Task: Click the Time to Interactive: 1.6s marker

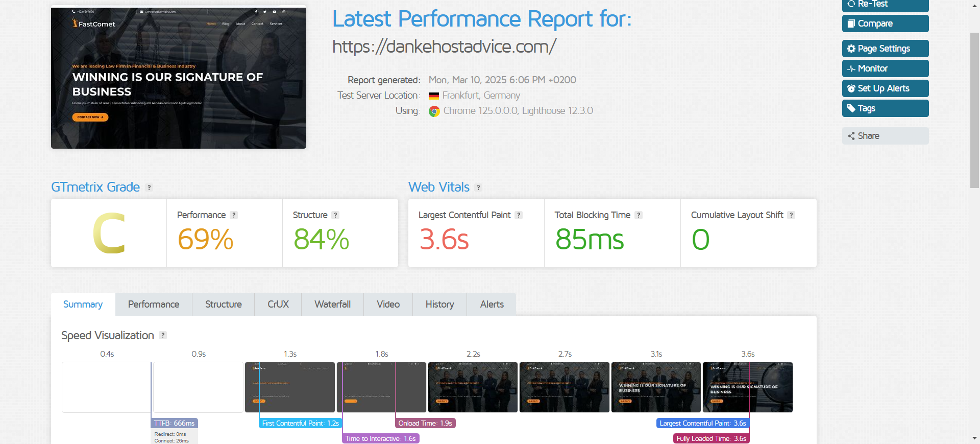Action: point(381,439)
